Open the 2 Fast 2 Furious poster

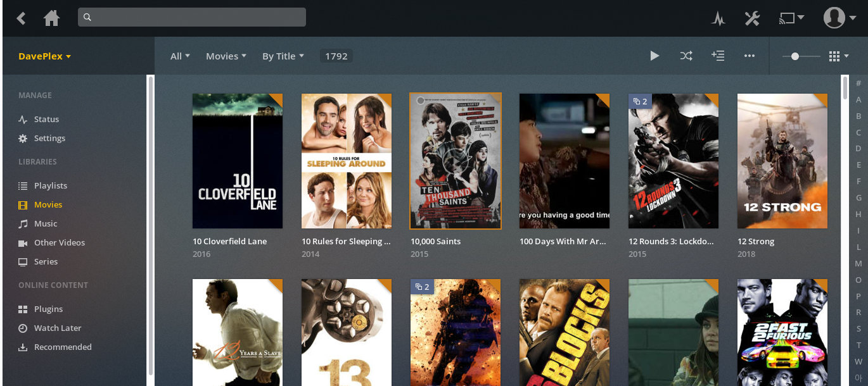[x=782, y=332]
